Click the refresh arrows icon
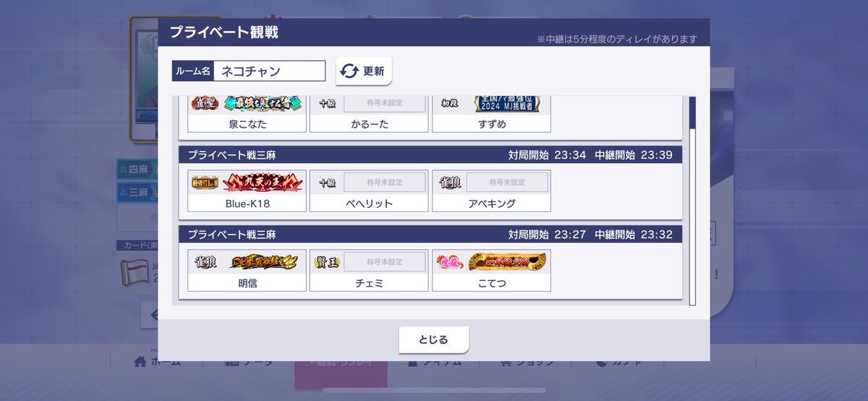Image resolution: width=868 pixels, height=401 pixels. click(x=349, y=71)
